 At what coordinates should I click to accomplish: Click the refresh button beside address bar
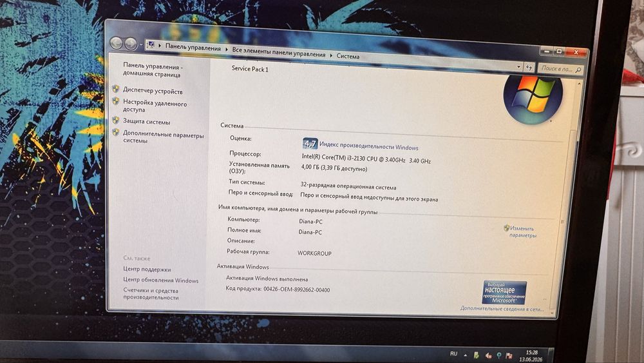point(529,67)
